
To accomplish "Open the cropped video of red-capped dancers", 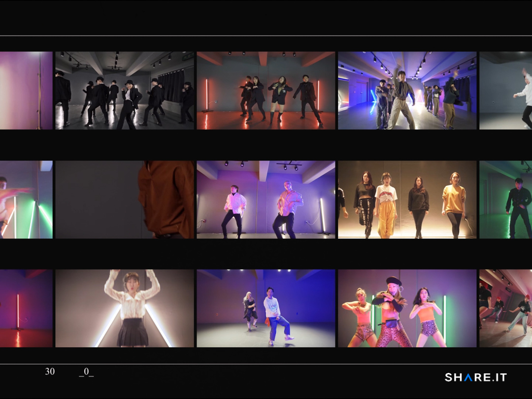I will click(x=505, y=308).
